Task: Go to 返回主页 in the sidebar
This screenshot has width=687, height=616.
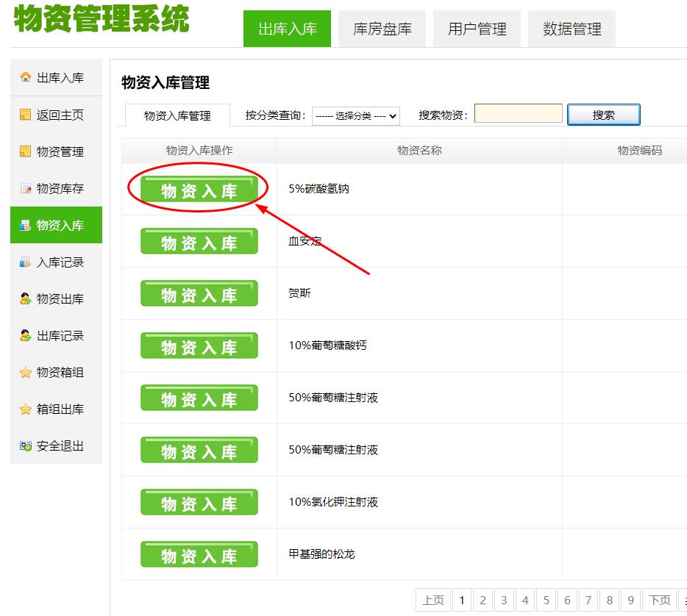Action: click(x=56, y=115)
